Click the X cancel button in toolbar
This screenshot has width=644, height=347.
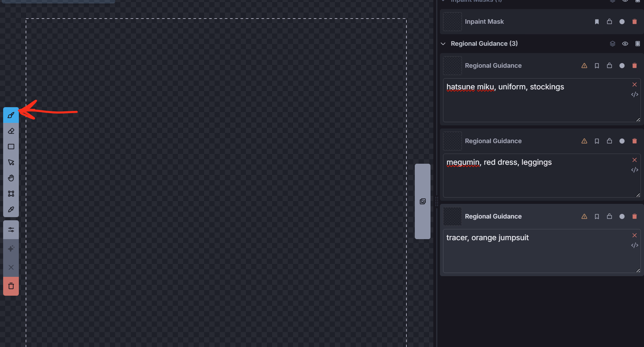tap(11, 267)
